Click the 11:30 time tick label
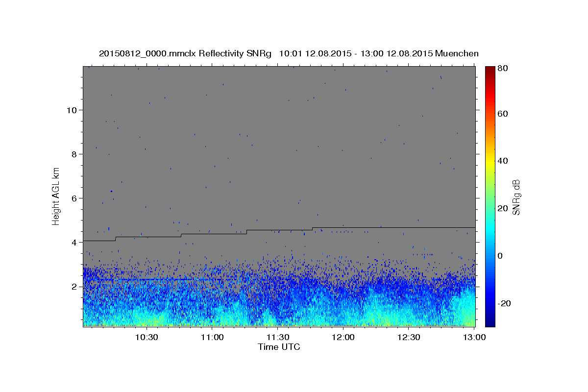This screenshot has width=588, height=392. tap(278, 338)
